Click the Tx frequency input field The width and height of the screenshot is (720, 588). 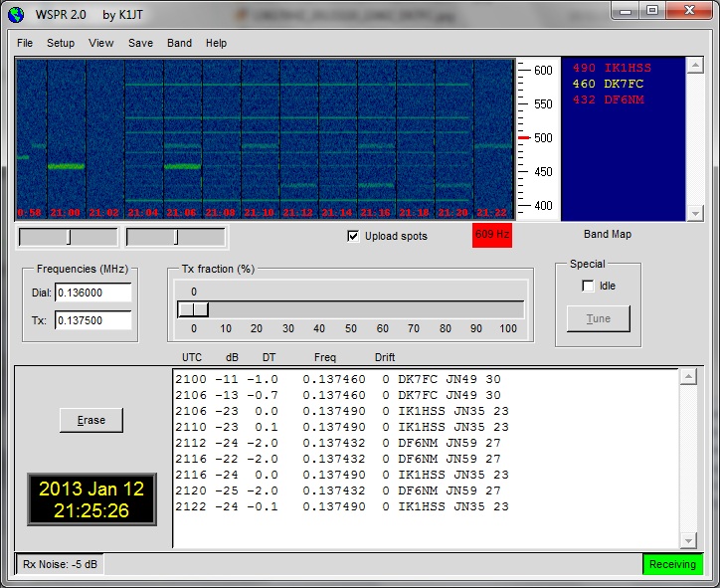[x=93, y=320]
